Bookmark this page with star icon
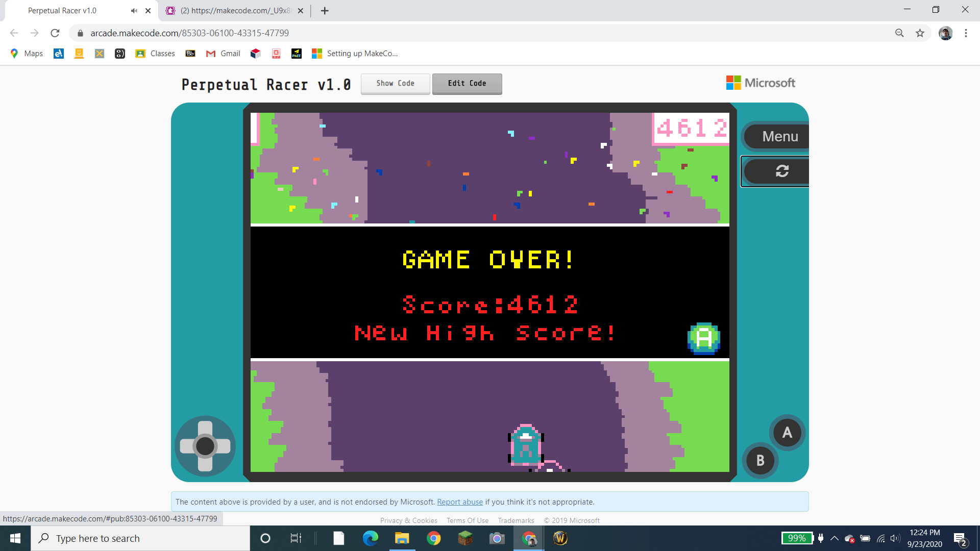 [920, 33]
